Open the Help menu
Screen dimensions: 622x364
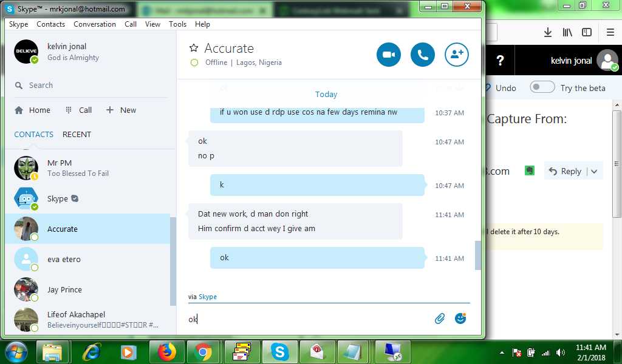(202, 24)
